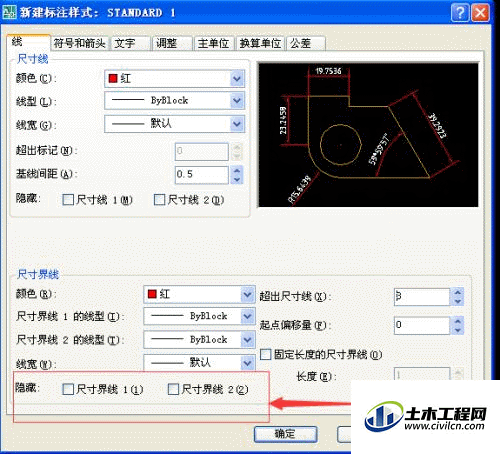Decrease 起点偏移量 with down arrow
Image resolution: width=500 pixels, height=454 pixels.
(x=458, y=330)
